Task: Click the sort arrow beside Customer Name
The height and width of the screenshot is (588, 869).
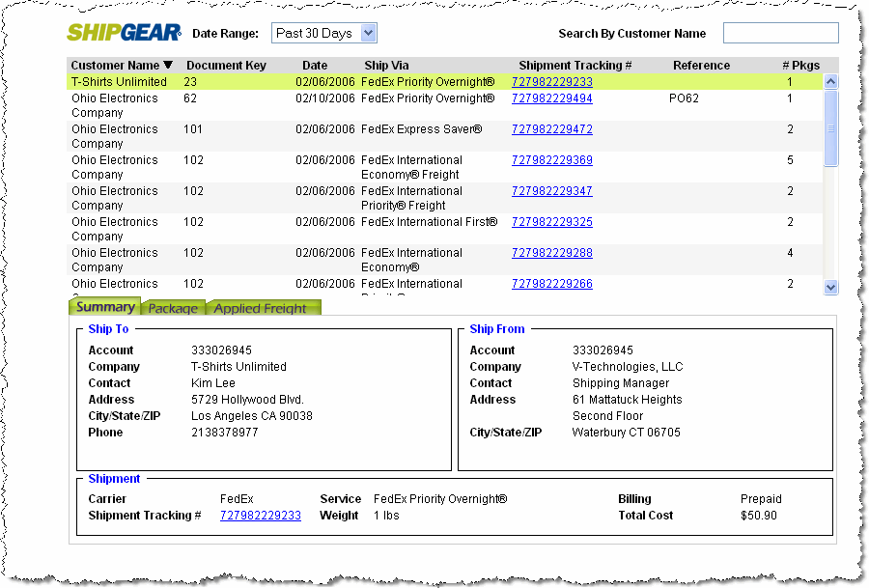Action: tap(168, 65)
